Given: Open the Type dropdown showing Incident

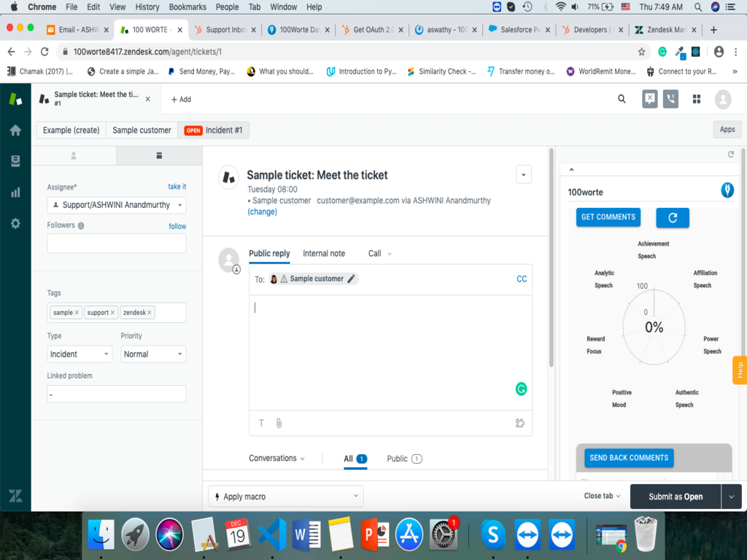Looking at the screenshot, I should (x=80, y=354).
